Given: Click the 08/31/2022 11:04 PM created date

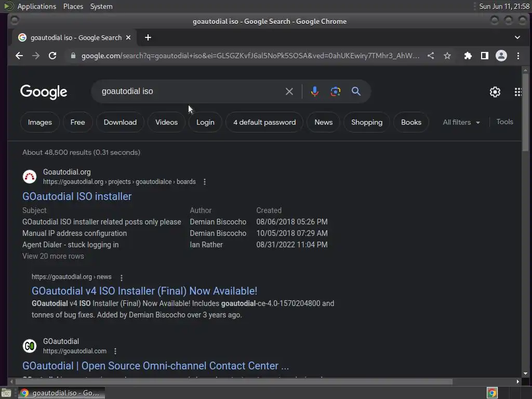Looking at the screenshot, I should [x=292, y=245].
